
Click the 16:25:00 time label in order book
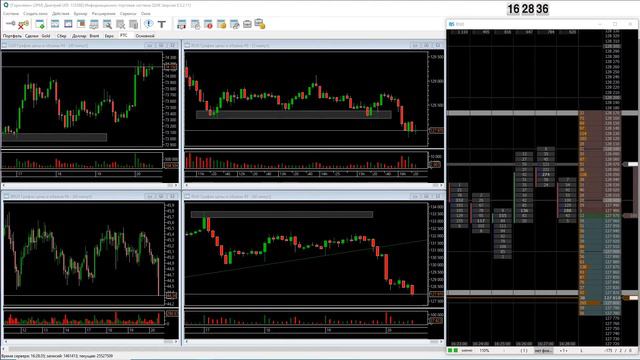point(502,344)
